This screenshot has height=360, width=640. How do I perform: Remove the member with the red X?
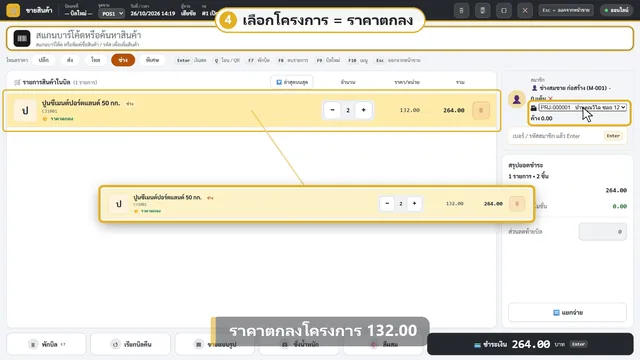pyautogui.click(x=551, y=98)
